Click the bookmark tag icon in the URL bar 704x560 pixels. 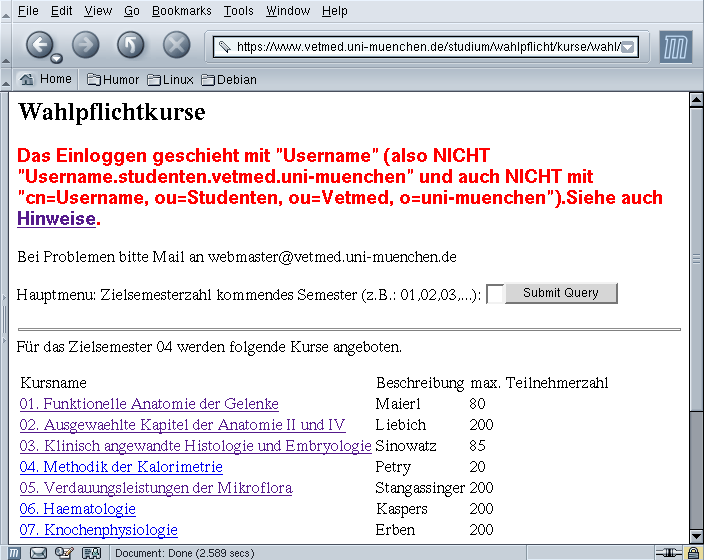click(x=224, y=46)
